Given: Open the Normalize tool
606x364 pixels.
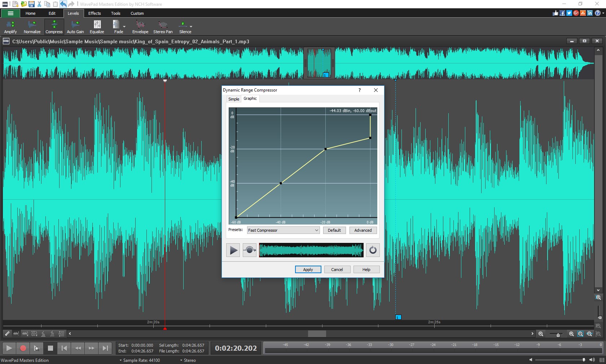Looking at the screenshot, I should [x=32, y=27].
